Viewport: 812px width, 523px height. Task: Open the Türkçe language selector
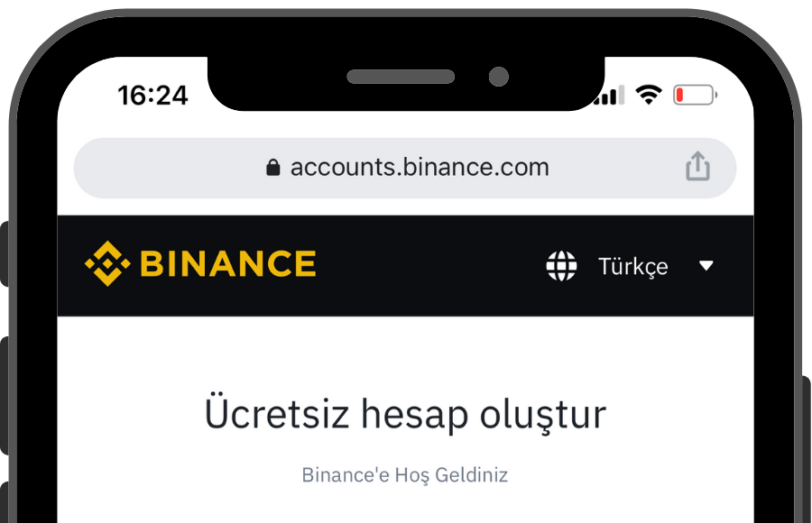pos(632,266)
